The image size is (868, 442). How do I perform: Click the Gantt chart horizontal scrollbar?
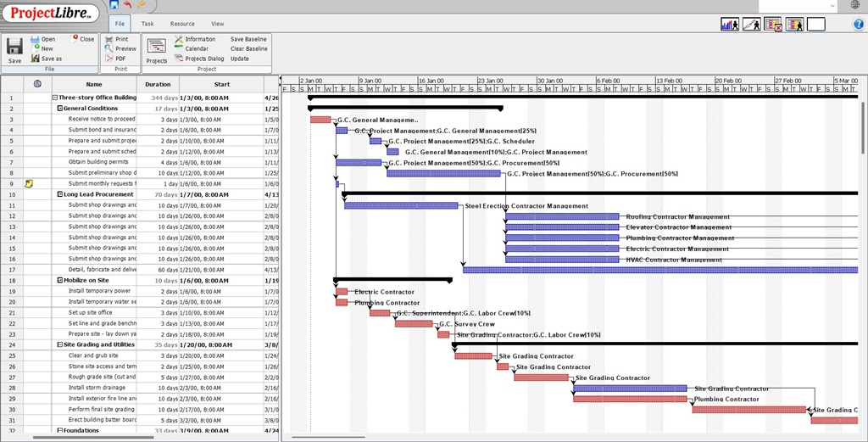[x=329, y=437]
